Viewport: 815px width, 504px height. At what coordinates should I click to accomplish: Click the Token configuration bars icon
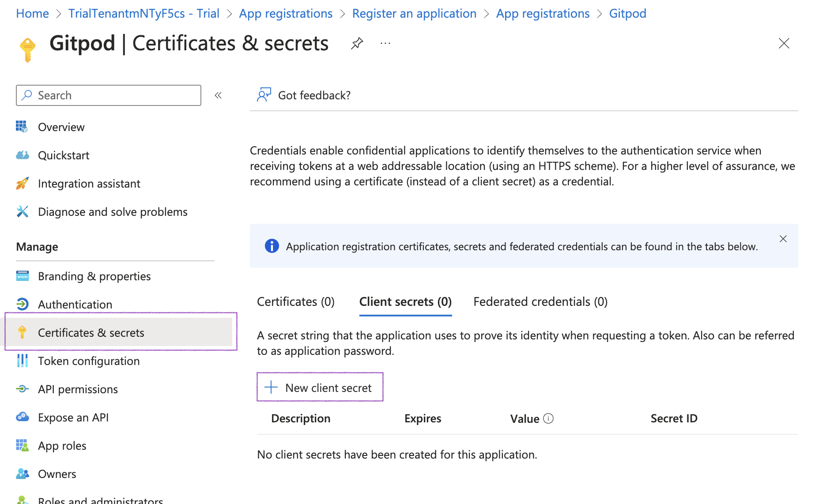click(x=22, y=361)
